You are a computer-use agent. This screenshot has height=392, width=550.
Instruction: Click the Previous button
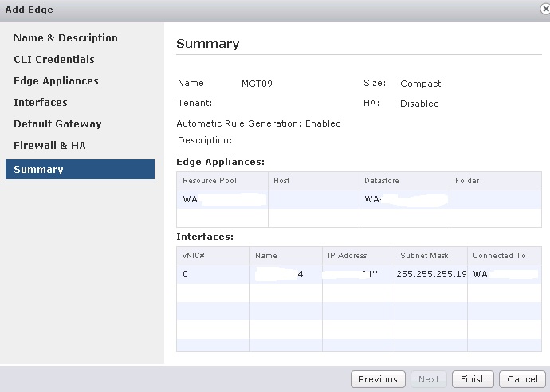[378, 379]
